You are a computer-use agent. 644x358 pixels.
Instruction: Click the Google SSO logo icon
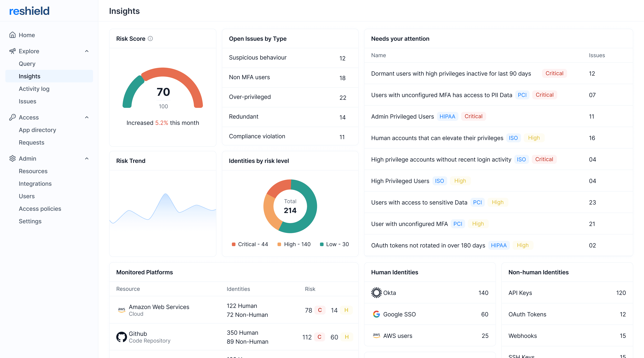point(376,314)
